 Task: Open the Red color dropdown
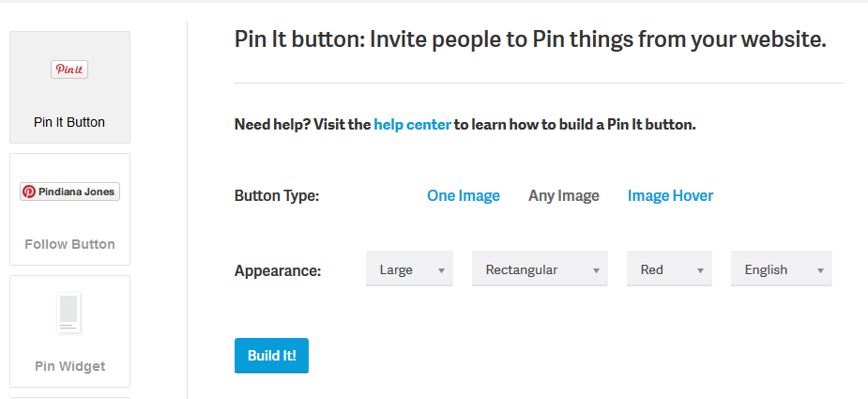pos(669,269)
